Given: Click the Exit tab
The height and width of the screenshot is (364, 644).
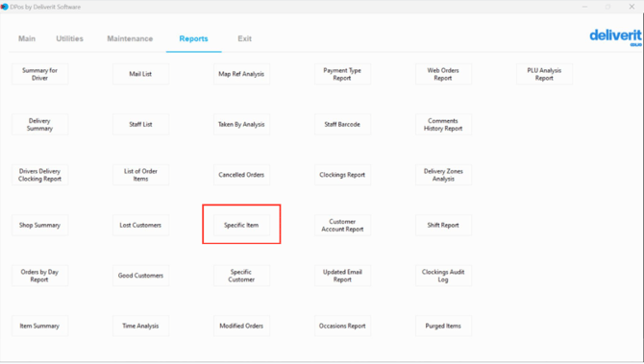Looking at the screenshot, I should click(x=244, y=38).
